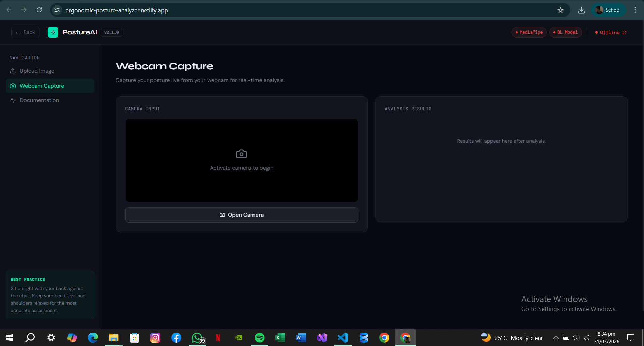Open Chrome downloads icon

tap(581, 10)
